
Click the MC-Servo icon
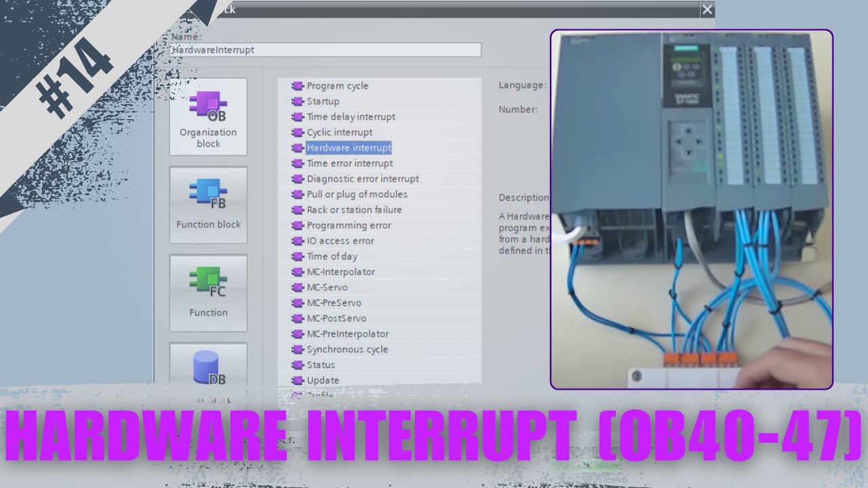point(297,288)
